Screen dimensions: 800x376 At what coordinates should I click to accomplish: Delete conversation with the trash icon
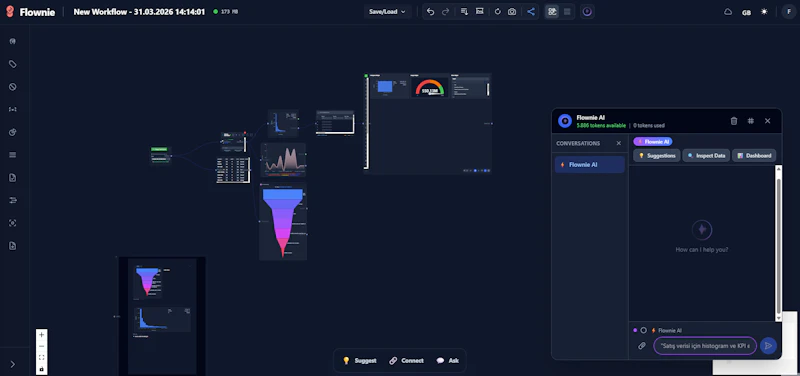pyautogui.click(x=734, y=121)
